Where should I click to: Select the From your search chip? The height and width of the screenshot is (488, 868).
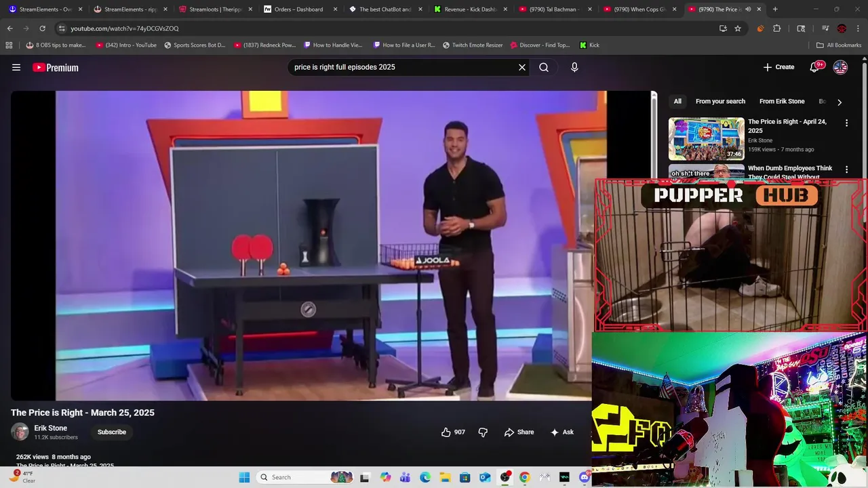[x=720, y=102]
